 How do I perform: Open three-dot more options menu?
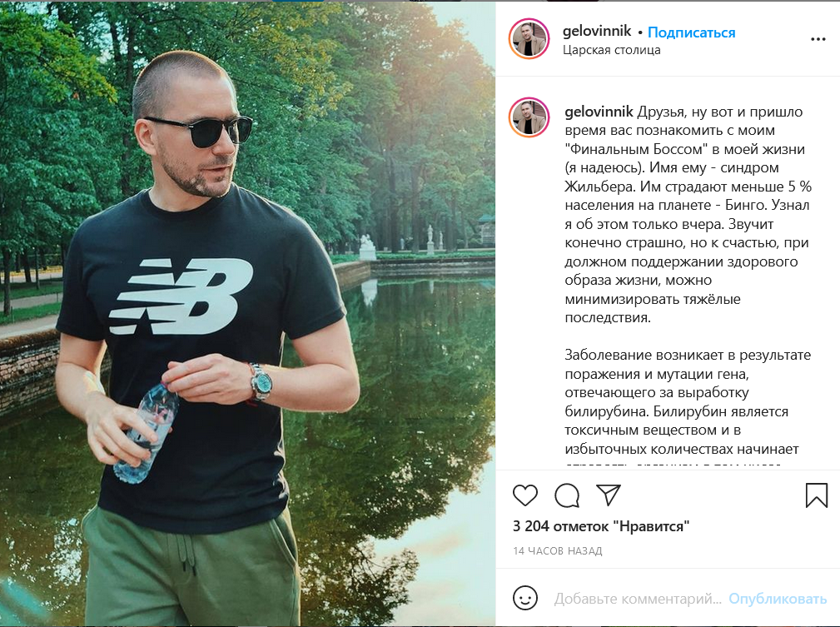(x=818, y=39)
